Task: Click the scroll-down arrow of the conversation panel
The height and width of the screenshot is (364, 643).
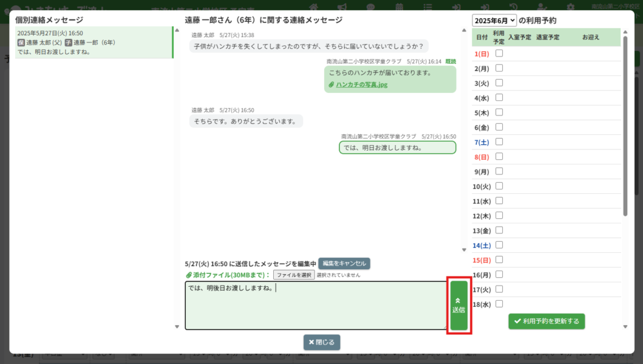Action: tap(465, 250)
